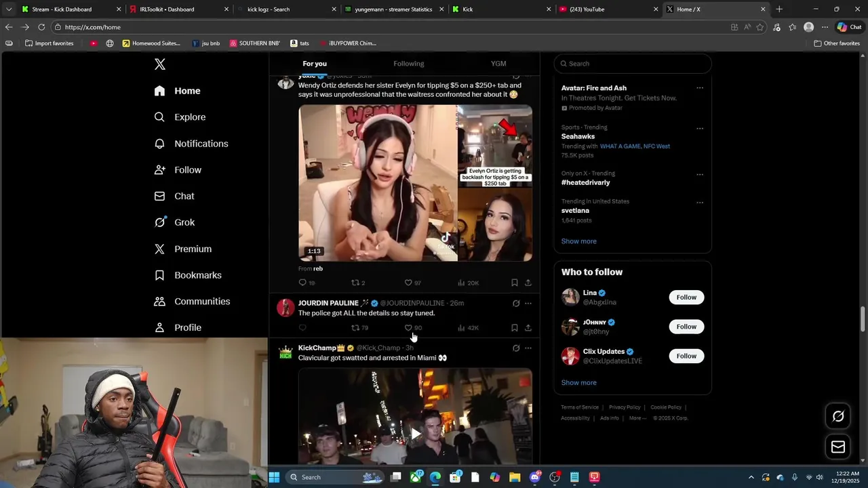The height and width of the screenshot is (488, 868).
Task: Open floating Messages button
Action: (838, 447)
